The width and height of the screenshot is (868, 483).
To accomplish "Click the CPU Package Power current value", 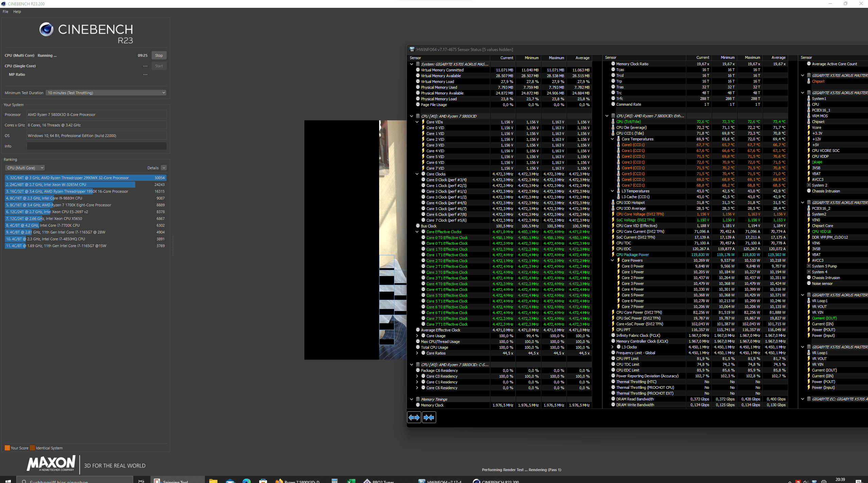I will click(x=700, y=255).
